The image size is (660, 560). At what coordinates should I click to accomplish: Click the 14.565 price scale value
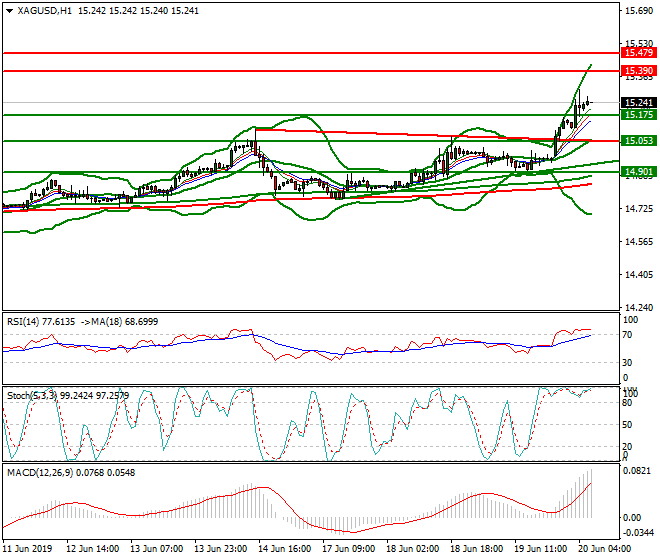coord(639,242)
